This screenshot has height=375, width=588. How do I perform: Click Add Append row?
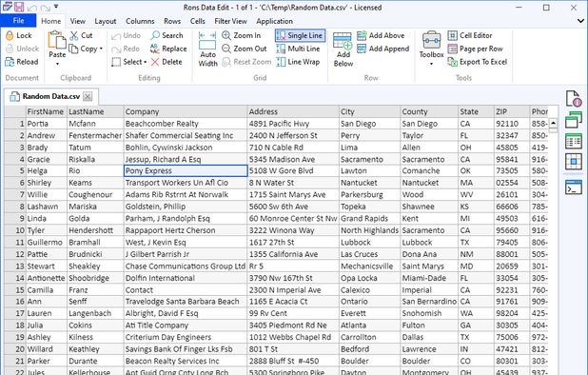coord(382,49)
